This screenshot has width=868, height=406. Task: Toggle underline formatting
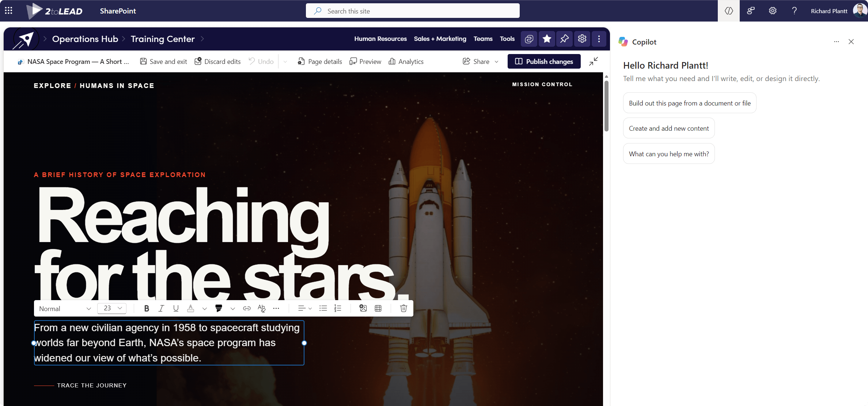point(176,309)
